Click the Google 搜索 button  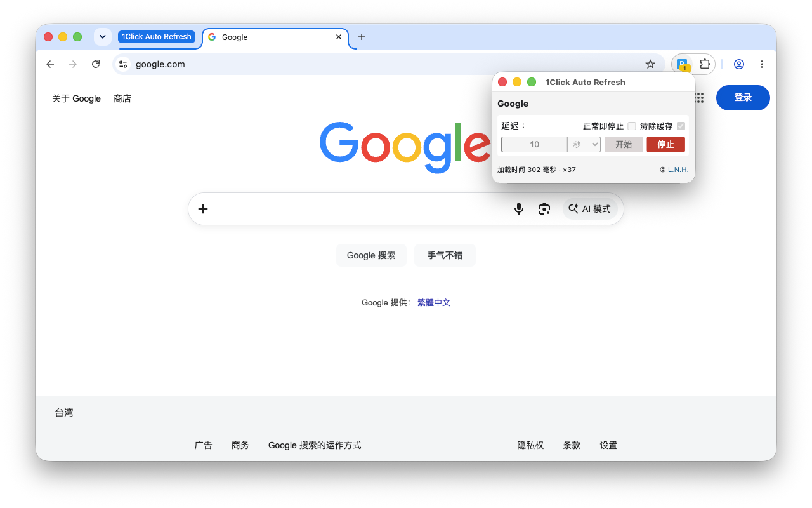(371, 255)
